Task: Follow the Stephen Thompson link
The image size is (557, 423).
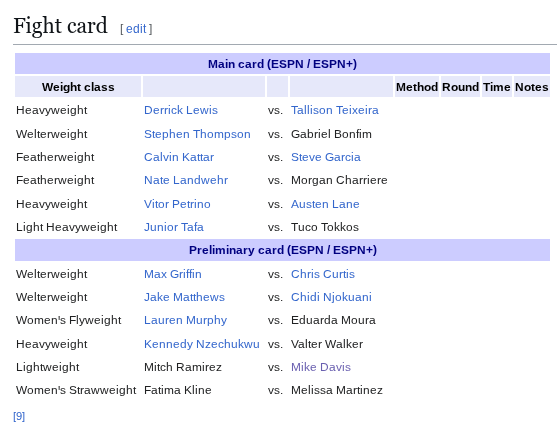Action: (197, 134)
